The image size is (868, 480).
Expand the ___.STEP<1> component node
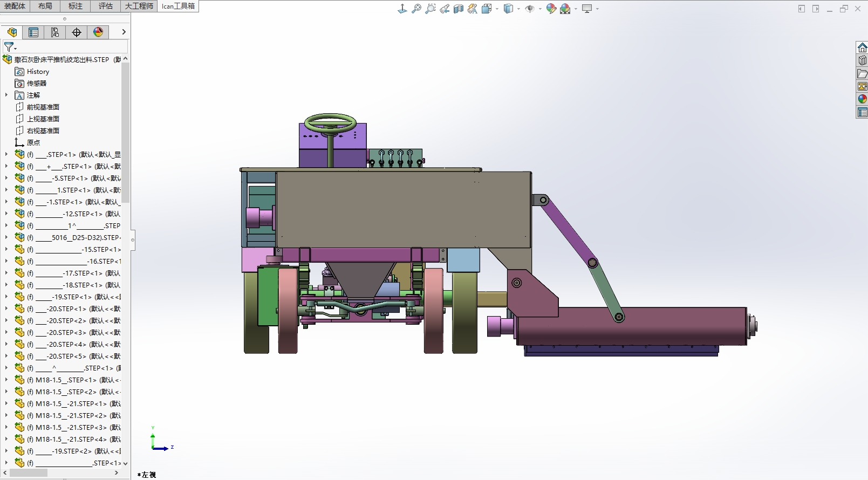point(6,154)
